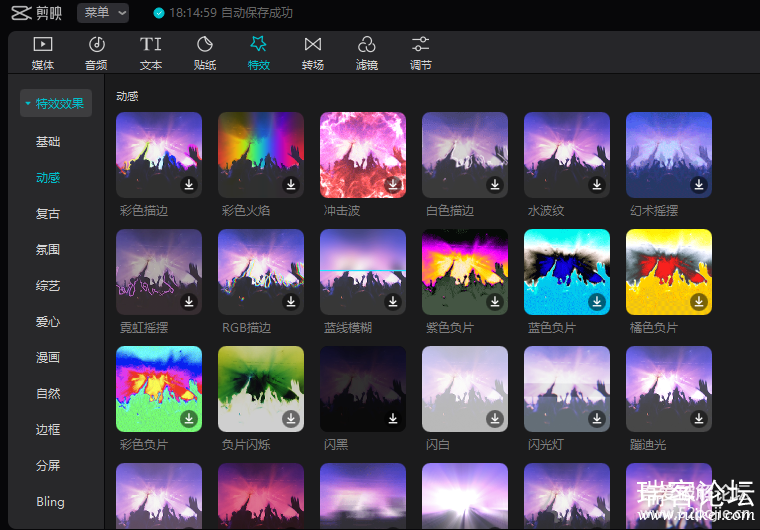
Task: Preview the 橘色负片 effect thumbnail
Action: point(669,272)
